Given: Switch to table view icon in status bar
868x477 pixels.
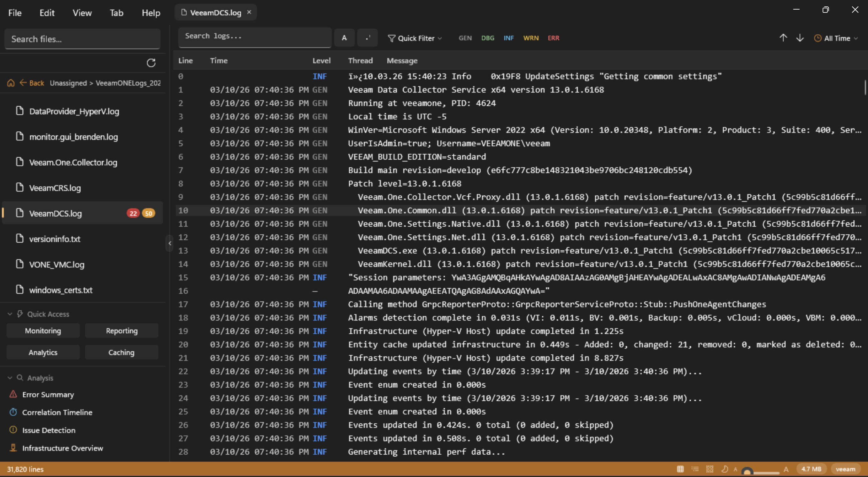Looking at the screenshot, I should pyautogui.click(x=680, y=469).
